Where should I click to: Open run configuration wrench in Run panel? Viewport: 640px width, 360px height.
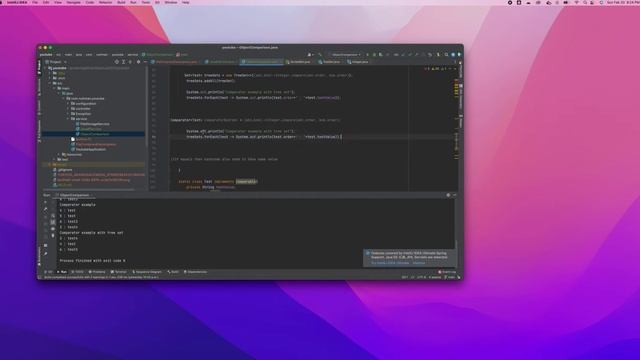click(x=45, y=209)
